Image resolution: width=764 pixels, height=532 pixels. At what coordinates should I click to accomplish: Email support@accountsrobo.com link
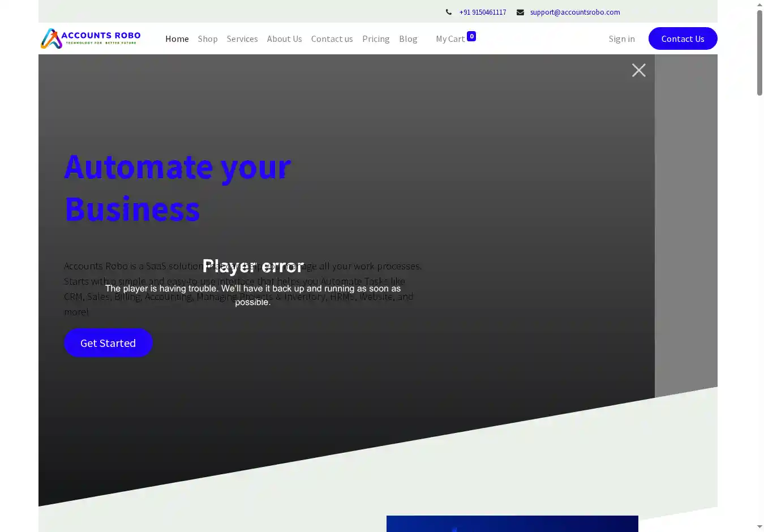pyautogui.click(x=575, y=12)
